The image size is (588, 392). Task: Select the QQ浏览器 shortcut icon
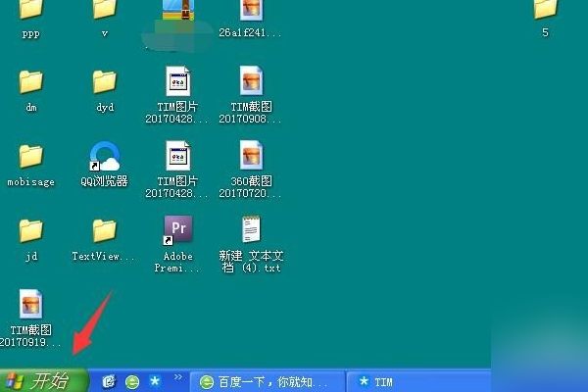pos(105,156)
